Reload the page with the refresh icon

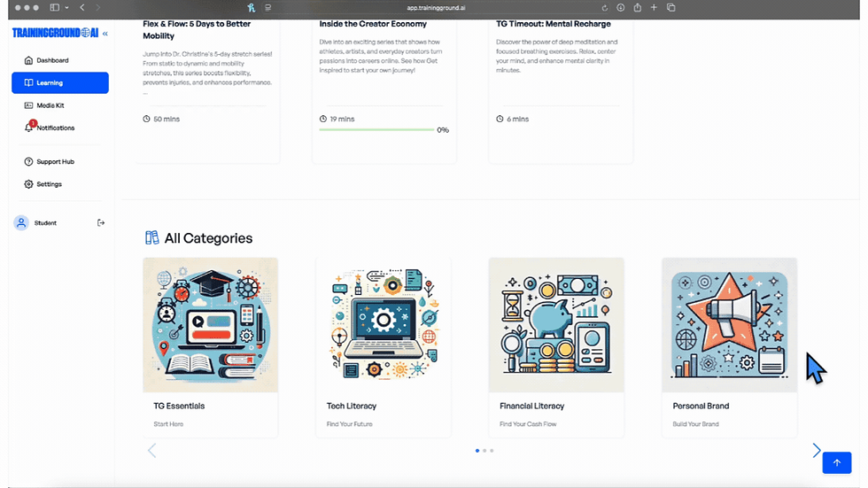coord(604,8)
